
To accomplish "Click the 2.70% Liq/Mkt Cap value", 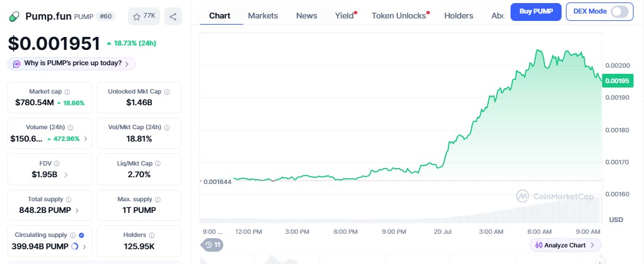I will (x=139, y=174).
